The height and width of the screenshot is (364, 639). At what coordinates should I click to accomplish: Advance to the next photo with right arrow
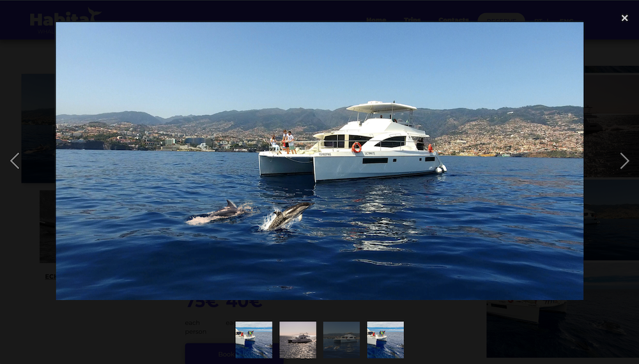pyautogui.click(x=624, y=161)
